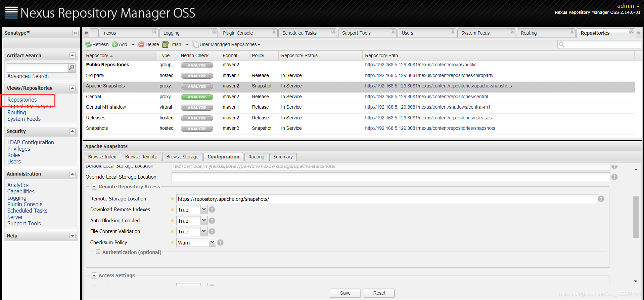
Task: Select the Releases repository row
Action: [x=359, y=118]
